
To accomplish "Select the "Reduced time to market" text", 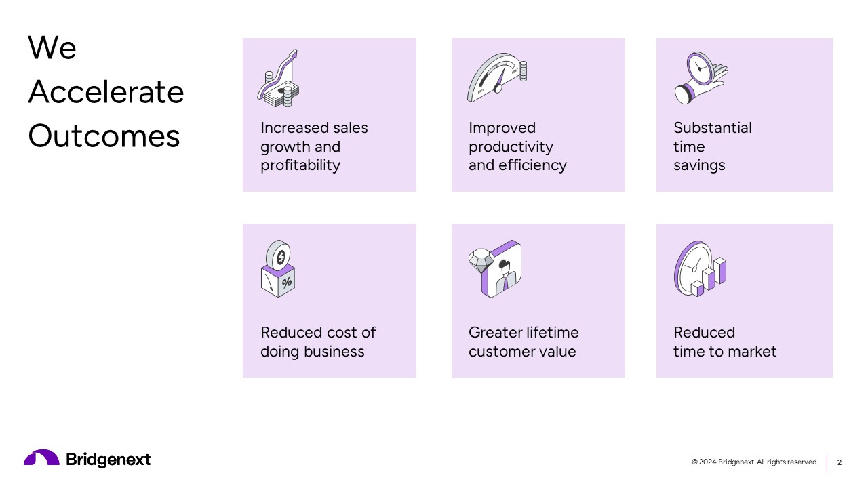I will tap(724, 342).
